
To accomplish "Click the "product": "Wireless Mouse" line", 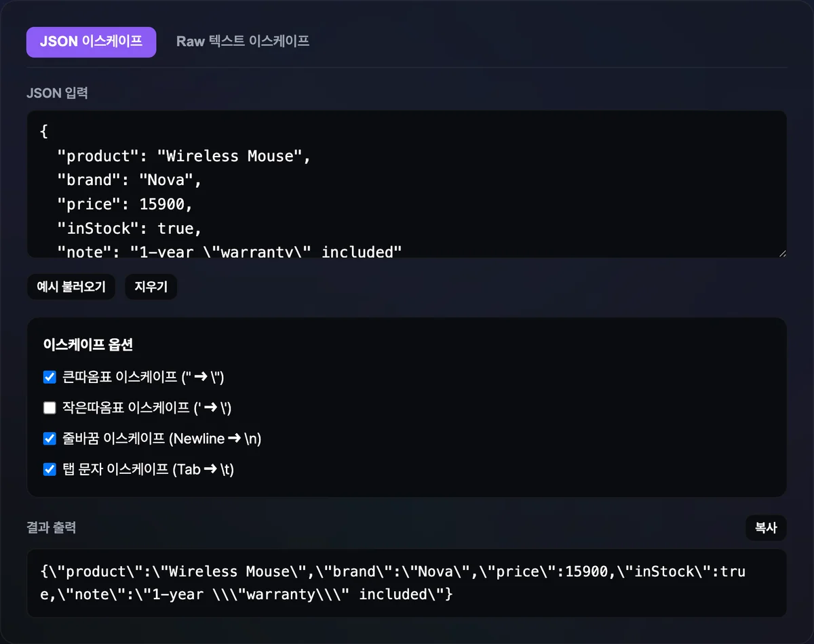I will (x=184, y=156).
